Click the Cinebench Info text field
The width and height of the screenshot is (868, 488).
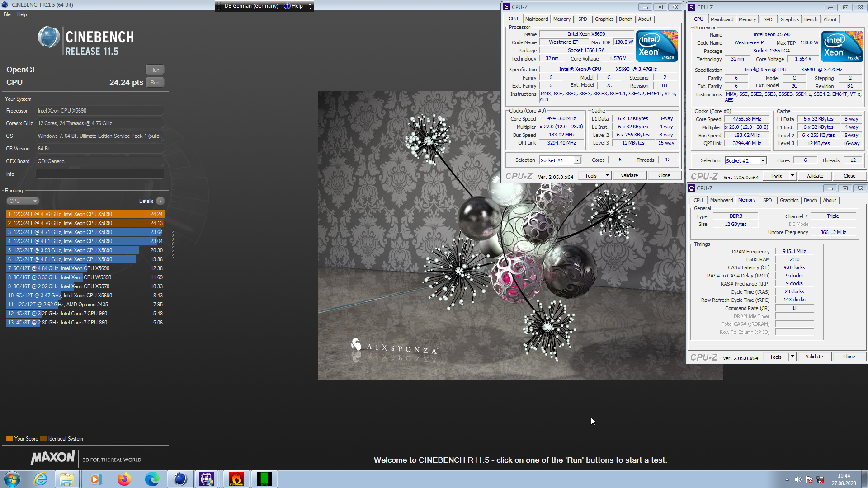99,174
